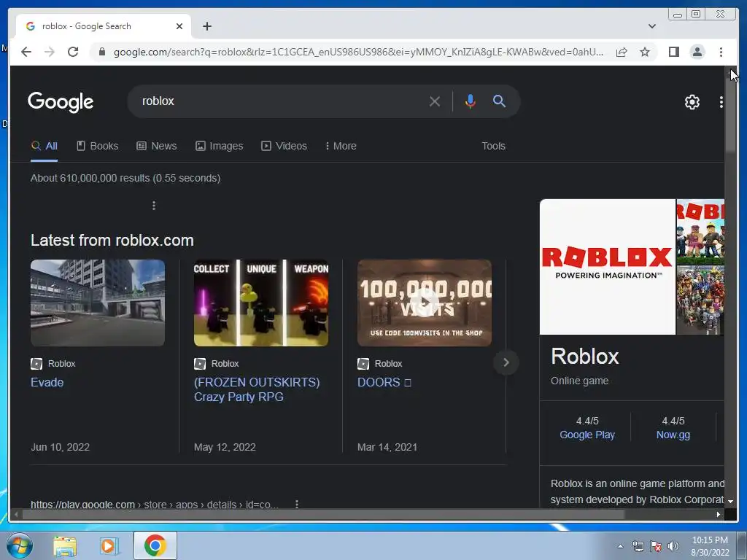Screen dimensions: 747x560
Task: Open the Chrome side panel
Action: [x=673, y=52]
